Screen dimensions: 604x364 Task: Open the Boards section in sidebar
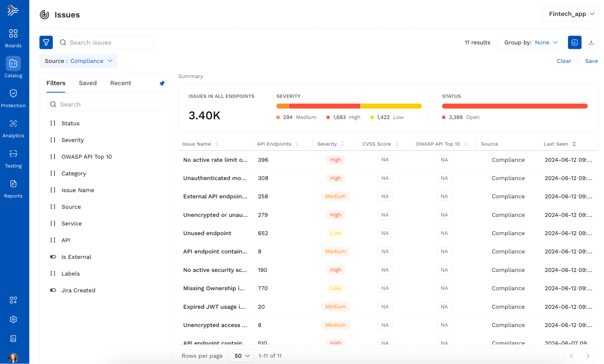pos(13,38)
